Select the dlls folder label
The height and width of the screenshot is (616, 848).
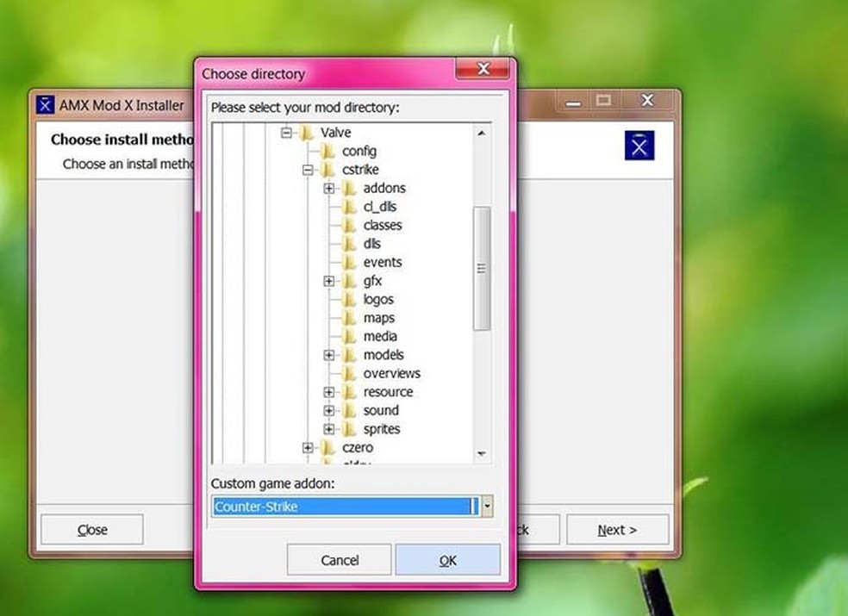(x=371, y=244)
